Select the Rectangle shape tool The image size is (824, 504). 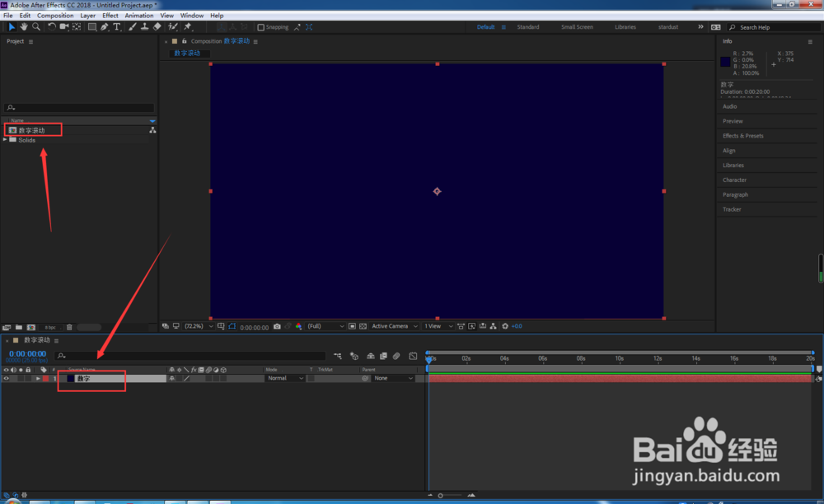[92, 27]
